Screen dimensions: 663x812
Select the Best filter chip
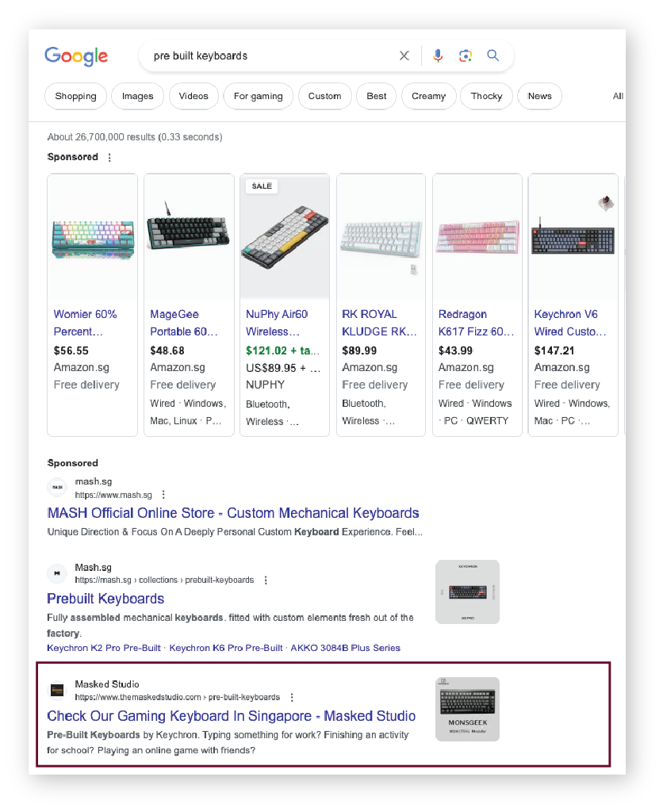coord(377,96)
